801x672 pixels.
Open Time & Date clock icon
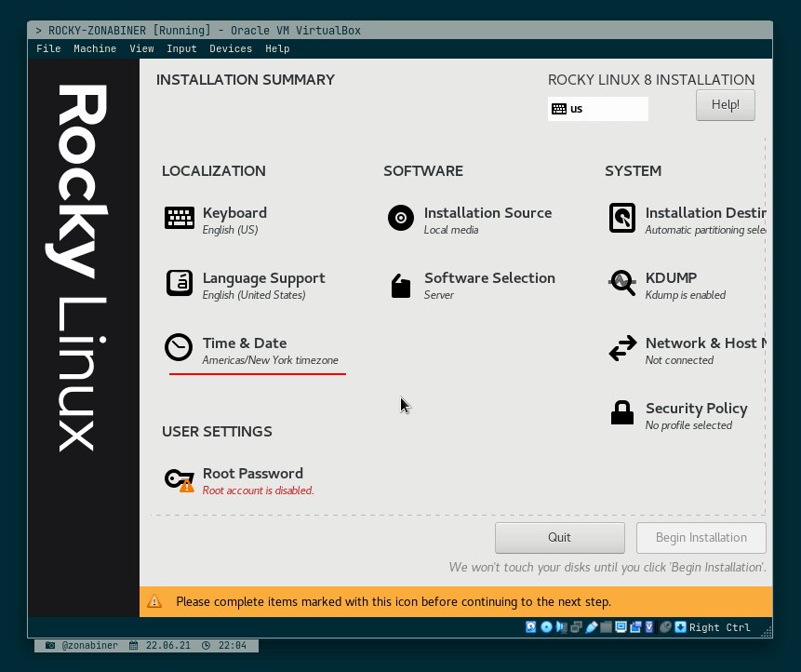179,347
